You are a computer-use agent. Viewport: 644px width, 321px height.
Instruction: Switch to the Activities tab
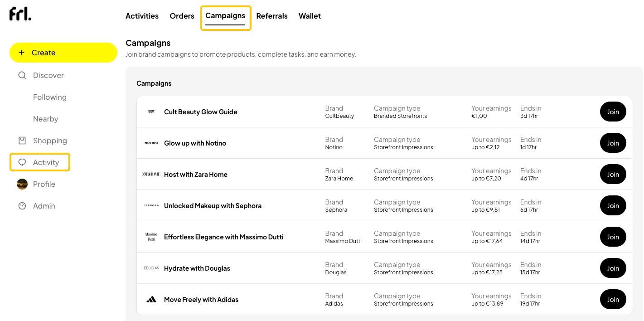click(x=142, y=16)
